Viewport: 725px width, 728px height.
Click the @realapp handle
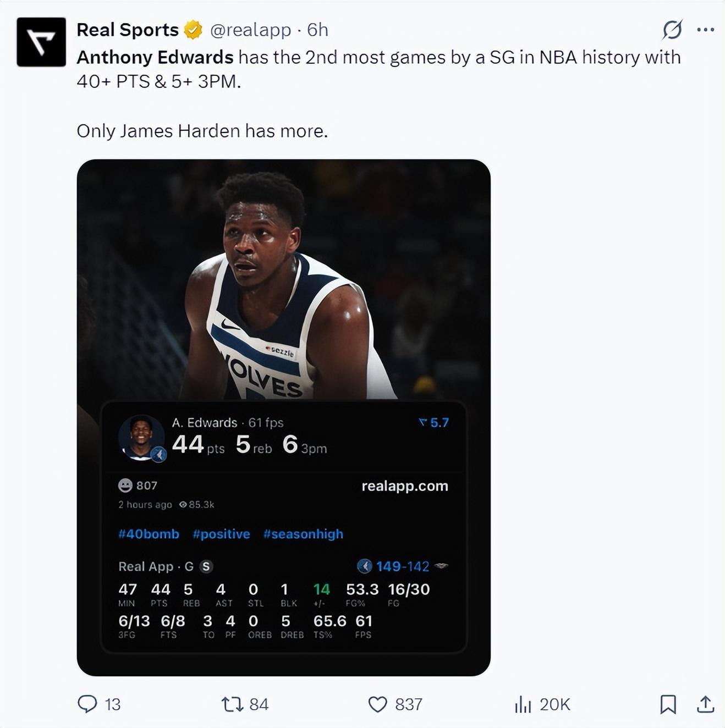251,30
